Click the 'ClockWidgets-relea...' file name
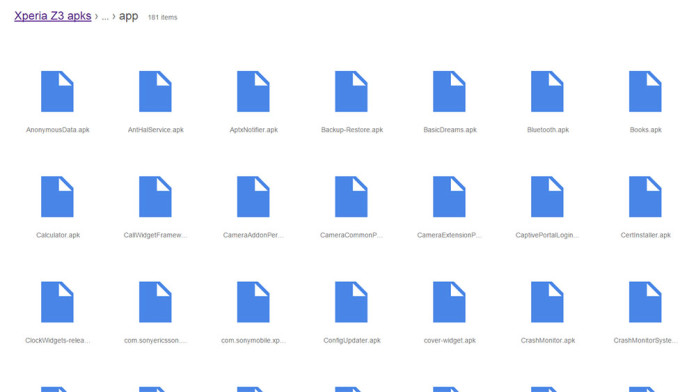Image resolution: width=696 pixels, height=392 pixels. [58, 341]
